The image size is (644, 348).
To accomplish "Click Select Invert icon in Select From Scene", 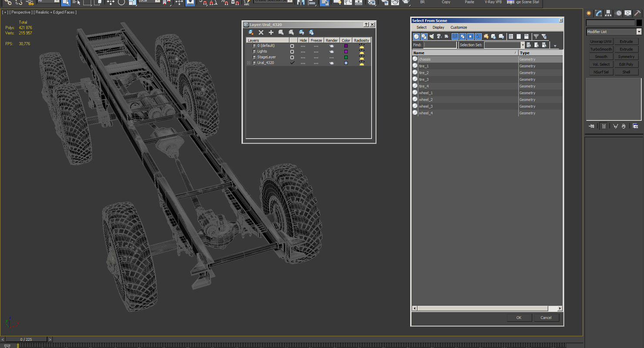I will 527,37.
